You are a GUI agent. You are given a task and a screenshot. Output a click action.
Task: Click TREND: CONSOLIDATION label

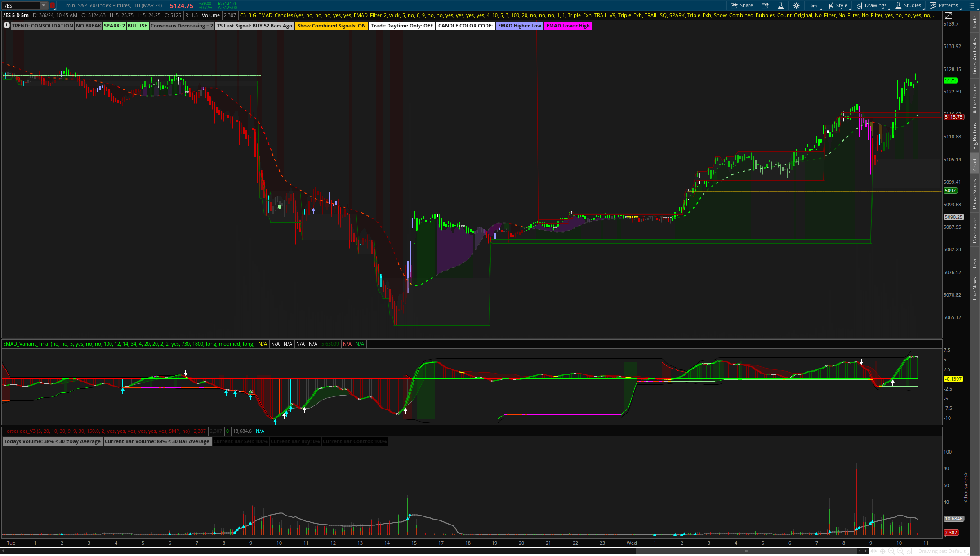[x=42, y=26]
